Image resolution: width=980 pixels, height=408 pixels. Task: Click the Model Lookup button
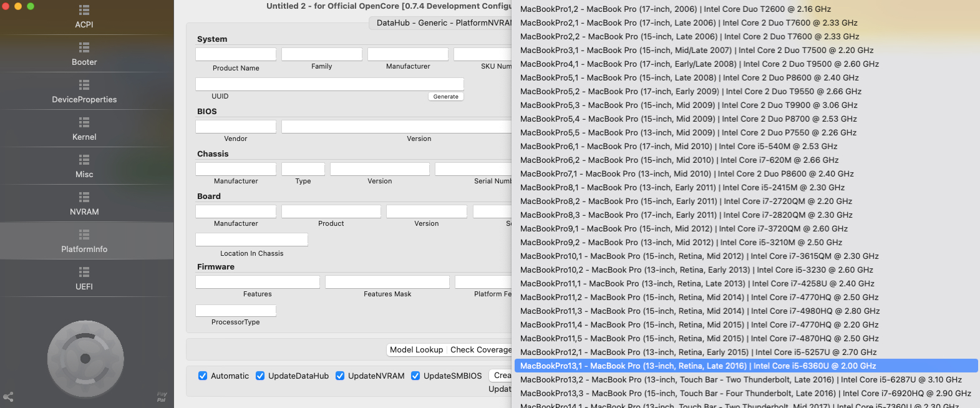pyautogui.click(x=416, y=350)
